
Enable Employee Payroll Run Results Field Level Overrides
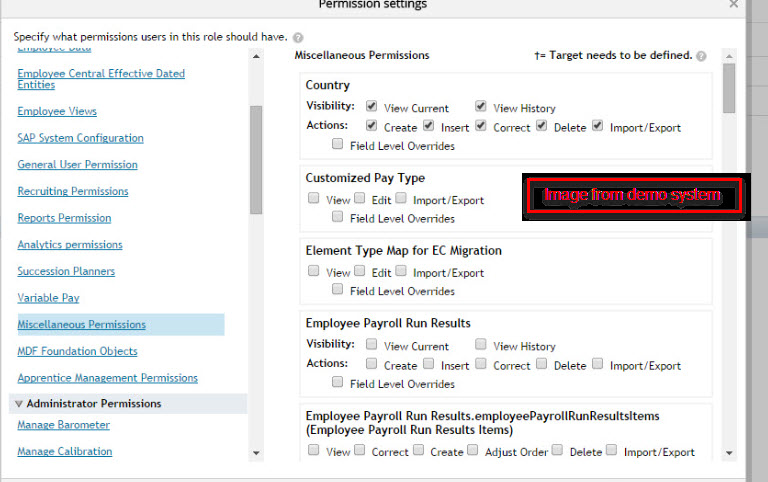(x=337, y=382)
